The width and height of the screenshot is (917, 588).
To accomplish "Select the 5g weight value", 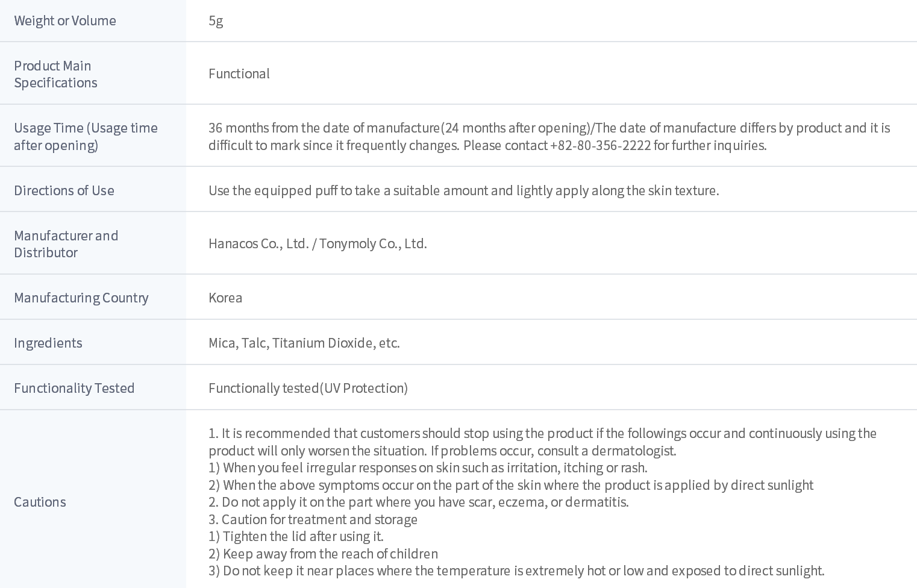I will tap(216, 20).
